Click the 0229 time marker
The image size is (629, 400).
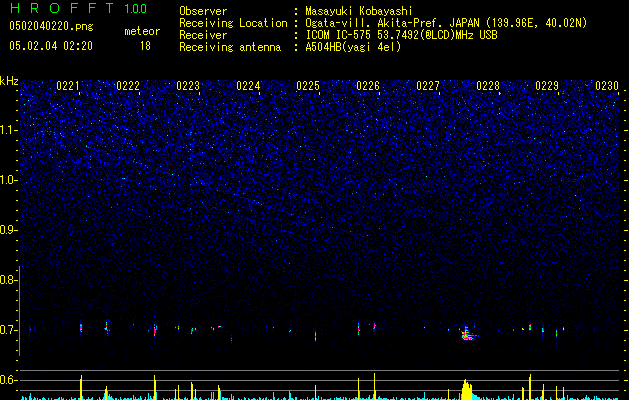(548, 86)
